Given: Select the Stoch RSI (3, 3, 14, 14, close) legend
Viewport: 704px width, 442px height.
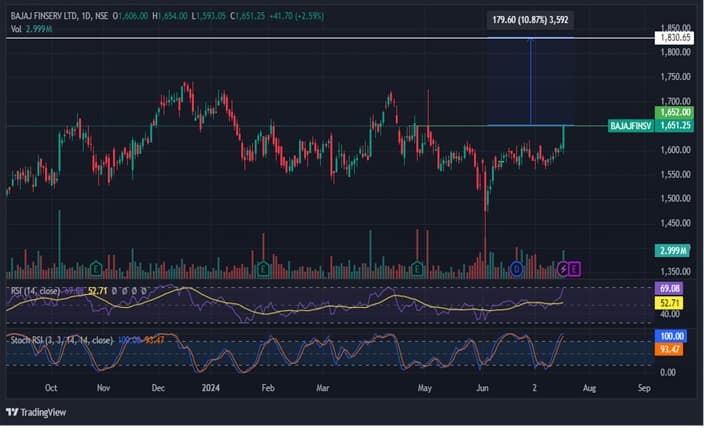Looking at the screenshot, I should pos(62,340).
